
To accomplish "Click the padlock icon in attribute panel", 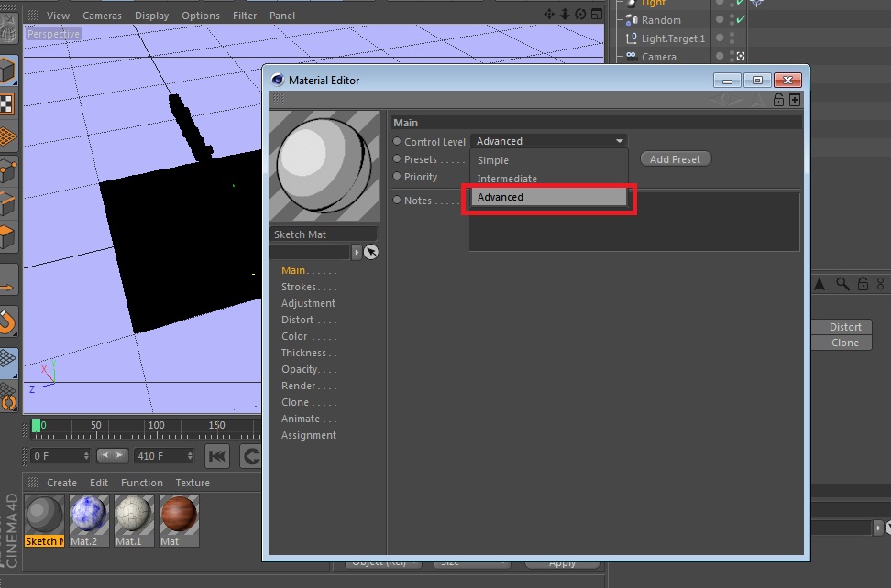I will click(863, 283).
